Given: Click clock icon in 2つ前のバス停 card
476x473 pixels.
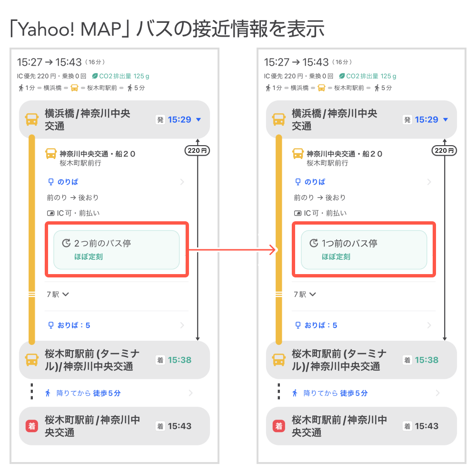Looking at the screenshot, I should tap(66, 243).
